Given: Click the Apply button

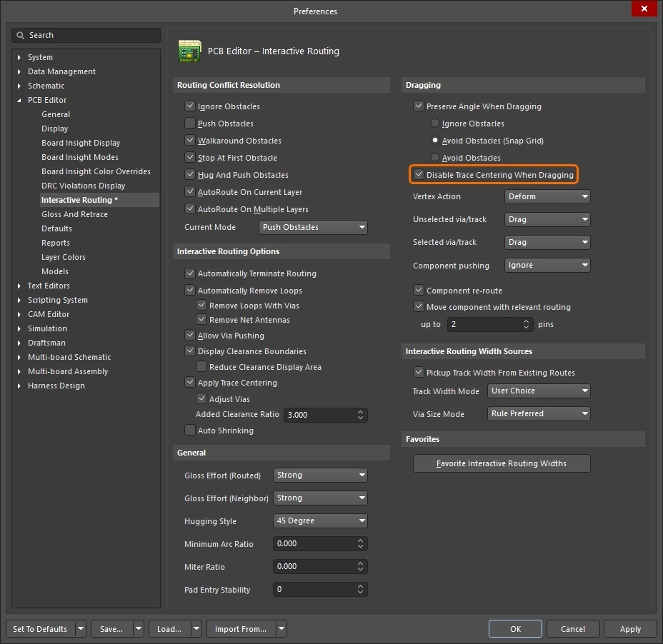Looking at the screenshot, I should [629, 629].
